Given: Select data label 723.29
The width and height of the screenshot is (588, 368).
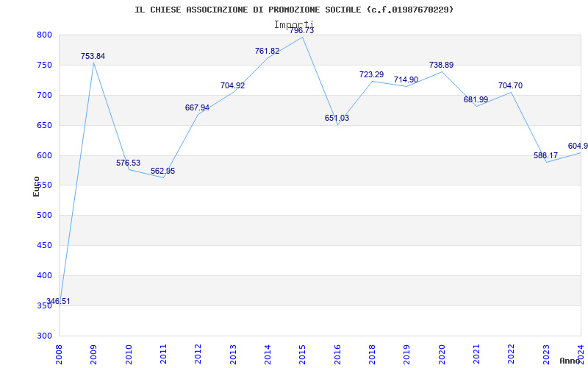Looking at the screenshot, I should pos(372,74).
